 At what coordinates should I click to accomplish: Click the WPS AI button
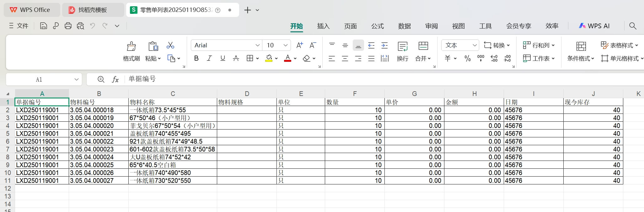pyautogui.click(x=594, y=26)
